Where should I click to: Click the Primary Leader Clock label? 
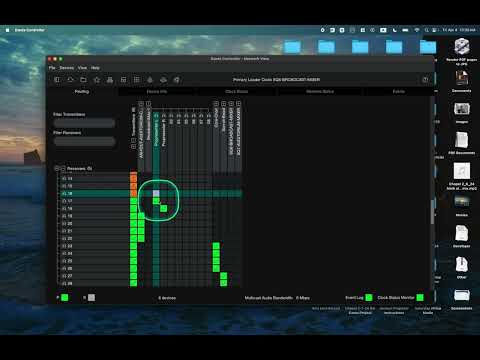click(x=277, y=80)
